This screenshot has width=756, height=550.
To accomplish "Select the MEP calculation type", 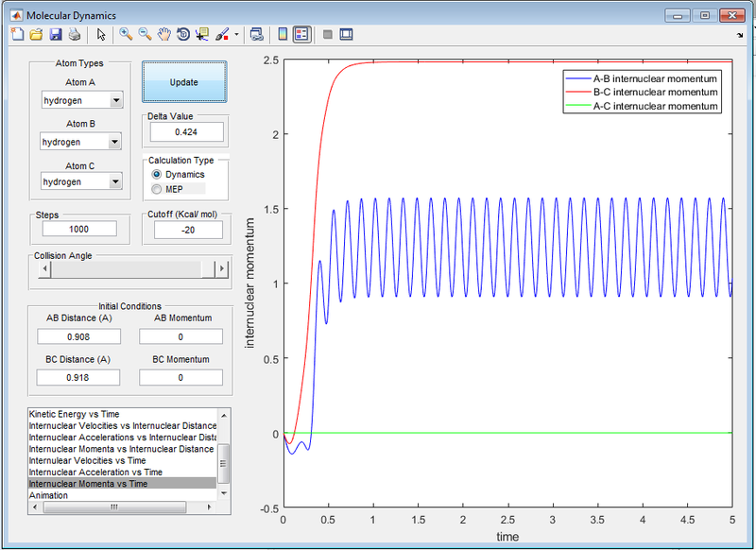I will click(x=157, y=190).
